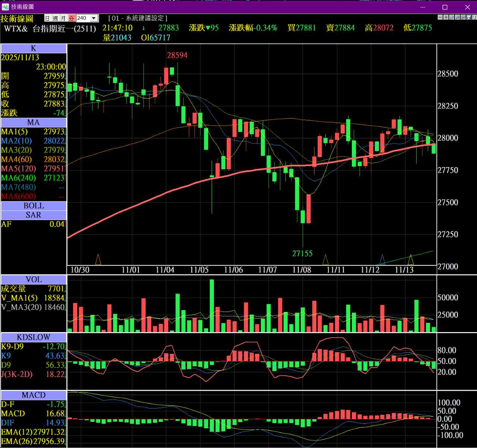The height and width of the screenshot is (448, 477).
Task: Click the D9 56.33 row
Action: coord(34,365)
